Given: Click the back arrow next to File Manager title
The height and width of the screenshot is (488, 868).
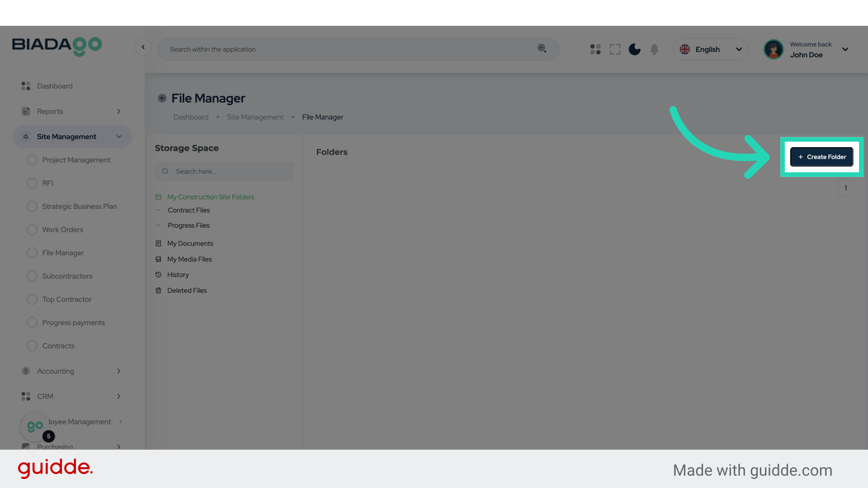Looking at the screenshot, I should pyautogui.click(x=162, y=98).
